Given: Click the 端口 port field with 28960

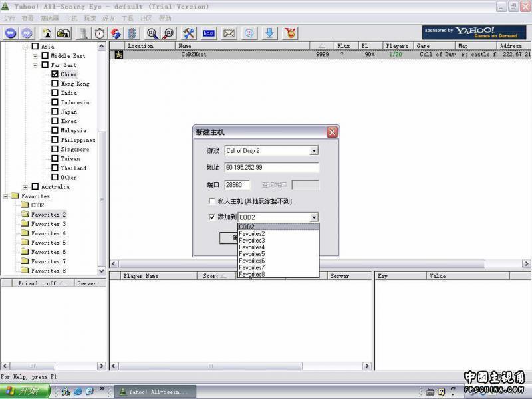Looking at the screenshot, I should [x=237, y=185].
